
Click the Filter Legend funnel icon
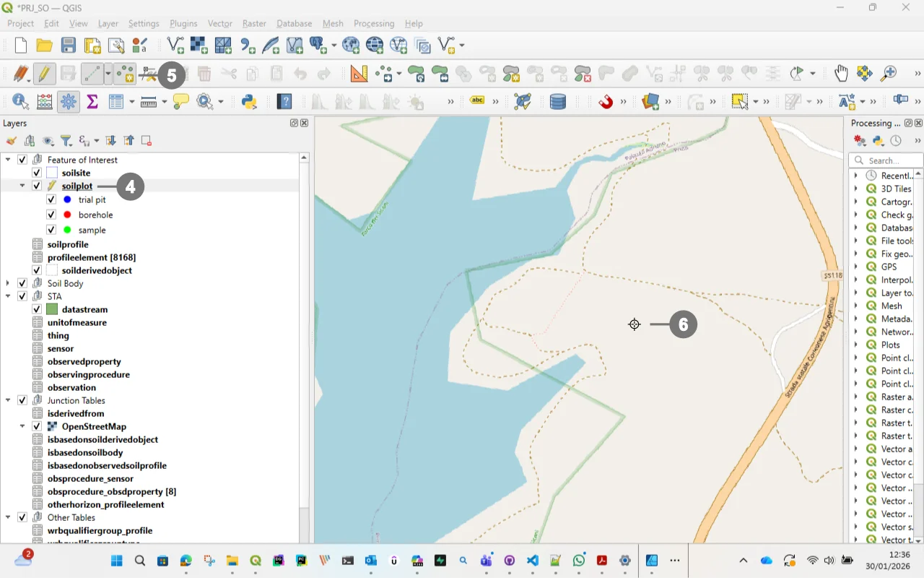click(x=66, y=141)
